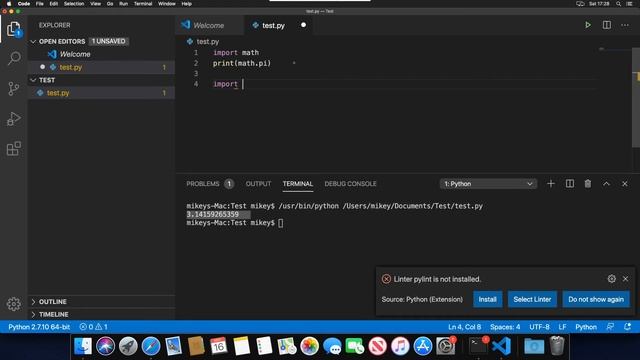Open notification settings gear

click(611, 278)
